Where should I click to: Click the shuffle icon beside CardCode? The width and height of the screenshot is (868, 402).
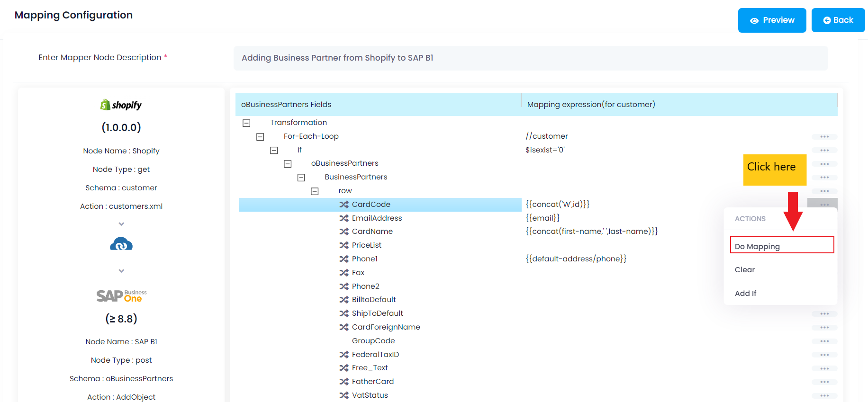pos(344,205)
